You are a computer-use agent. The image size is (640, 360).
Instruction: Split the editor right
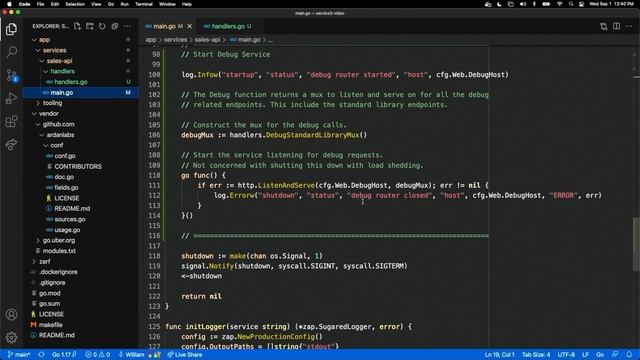(616, 26)
